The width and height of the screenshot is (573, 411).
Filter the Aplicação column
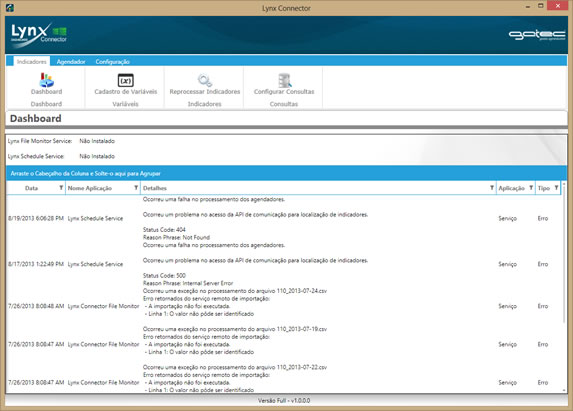[x=531, y=188]
